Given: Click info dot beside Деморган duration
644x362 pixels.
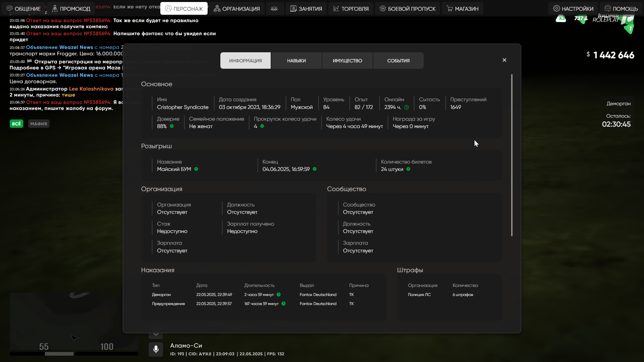Looking at the screenshot, I should [x=278, y=295].
